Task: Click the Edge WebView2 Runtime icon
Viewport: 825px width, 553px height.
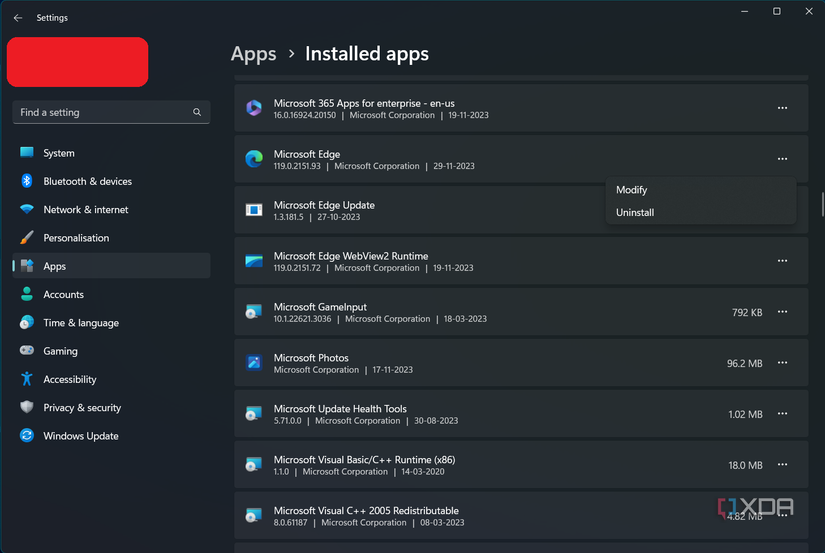Action: pyautogui.click(x=254, y=261)
